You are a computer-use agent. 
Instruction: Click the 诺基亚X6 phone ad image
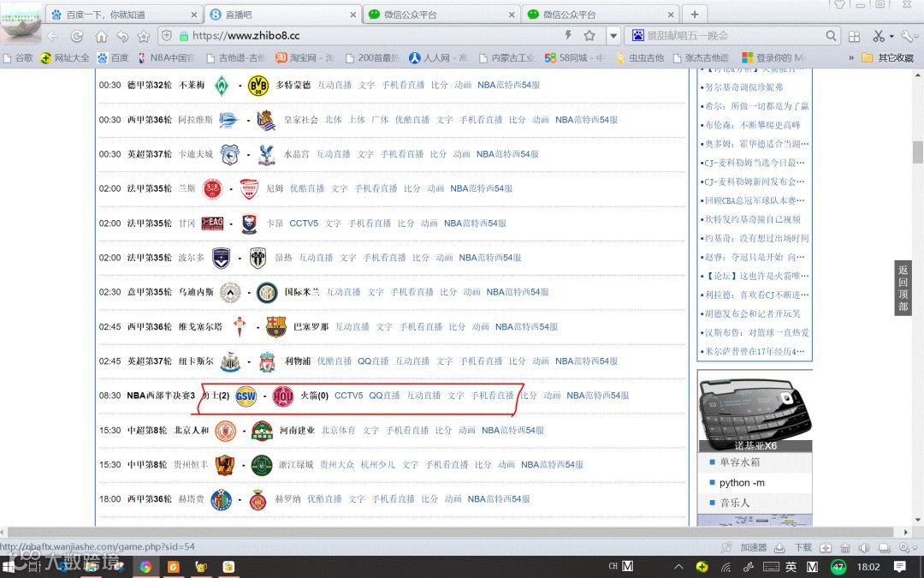tap(755, 416)
